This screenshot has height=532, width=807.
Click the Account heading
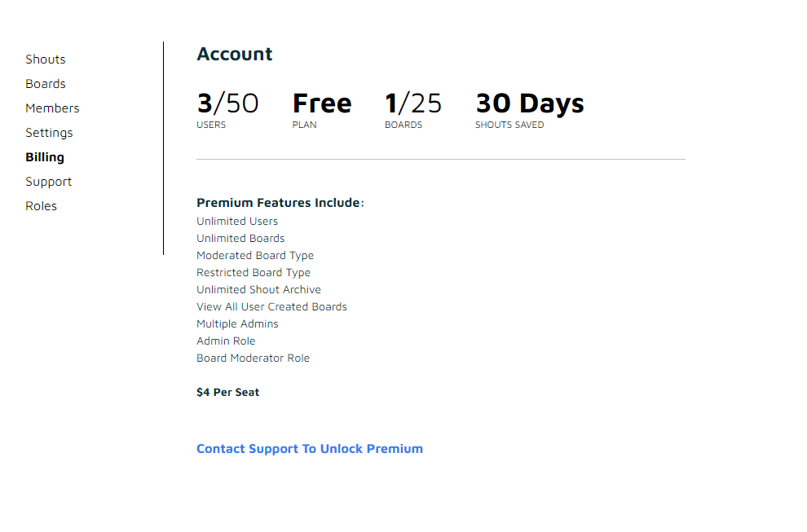[x=235, y=55]
